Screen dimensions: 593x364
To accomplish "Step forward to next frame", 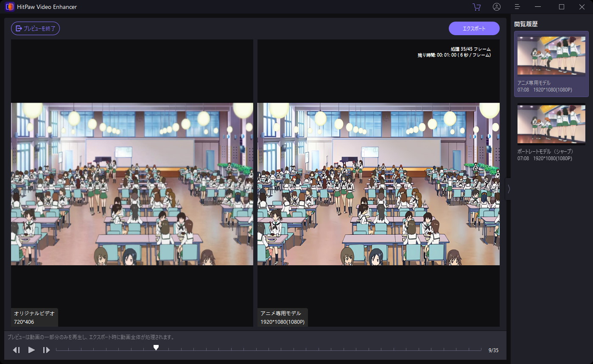I will pyautogui.click(x=46, y=350).
